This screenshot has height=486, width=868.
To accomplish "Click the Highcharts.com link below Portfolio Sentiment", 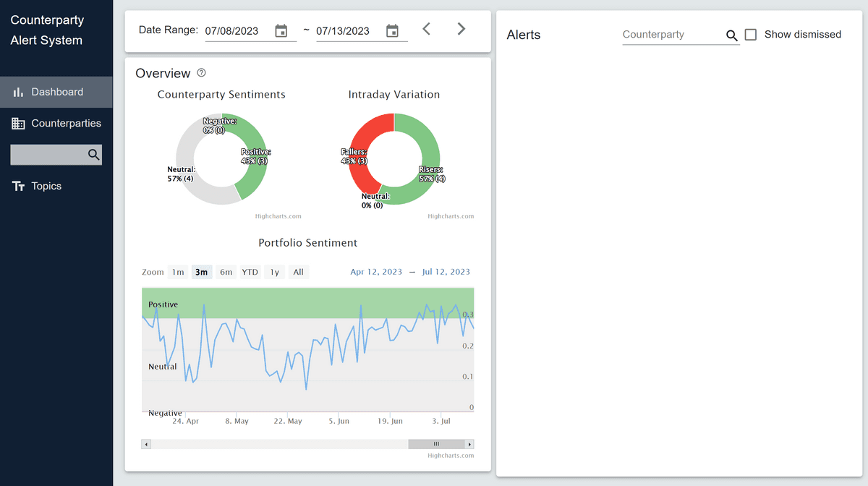I will (451, 456).
